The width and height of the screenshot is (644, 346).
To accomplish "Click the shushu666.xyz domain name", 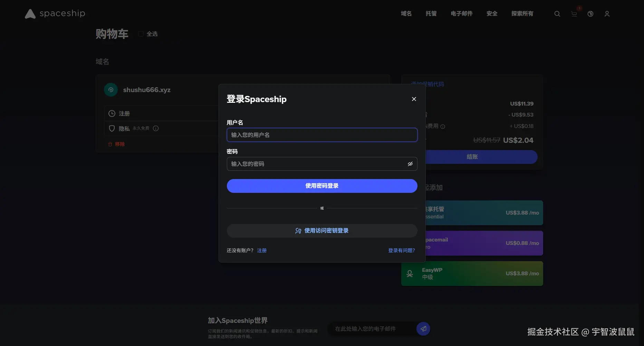I will click(147, 90).
